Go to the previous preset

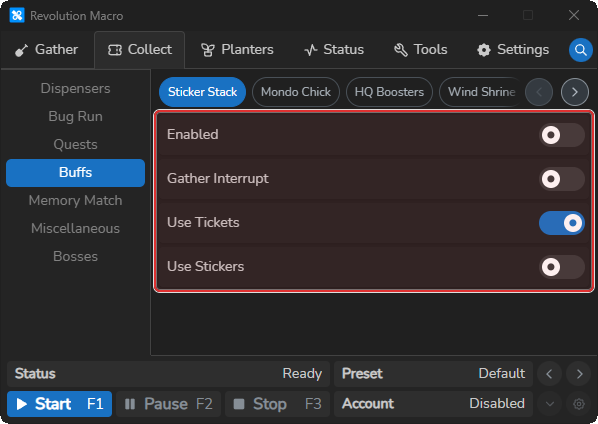549,374
